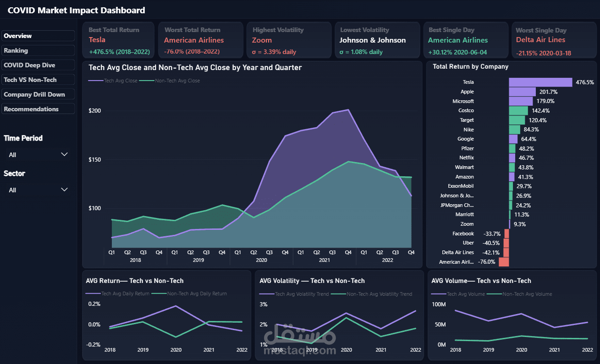Open the Overview page
This screenshot has height=364, width=600.
38,36
